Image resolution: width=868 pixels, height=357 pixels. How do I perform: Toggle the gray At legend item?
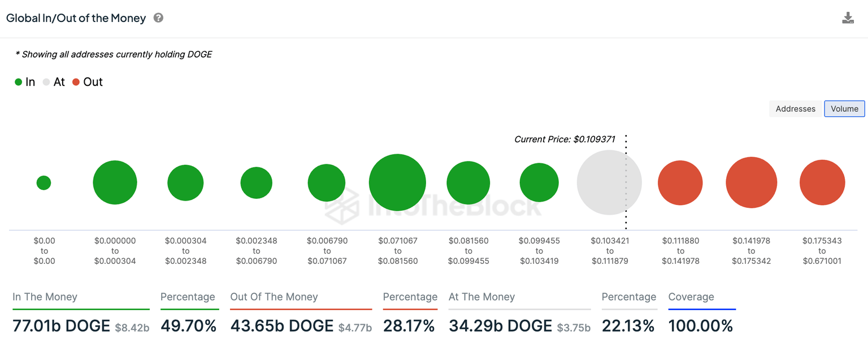54,82
